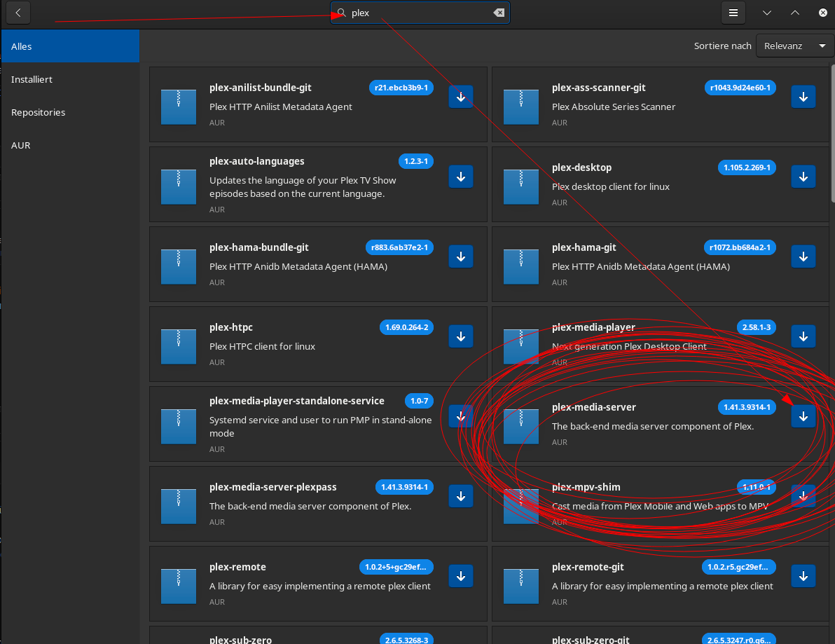
Task: Install plex-media-player via download arrow
Action: 803,336
